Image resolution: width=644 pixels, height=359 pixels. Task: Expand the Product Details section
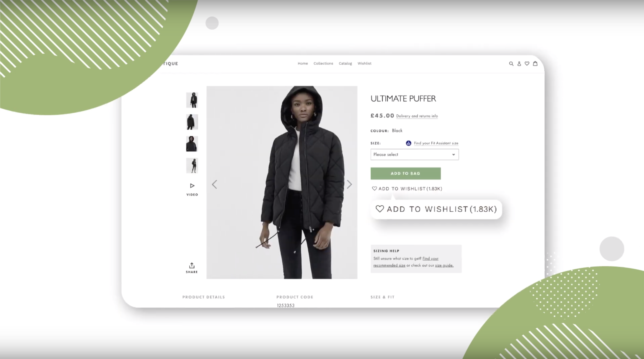[x=203, y=297]
